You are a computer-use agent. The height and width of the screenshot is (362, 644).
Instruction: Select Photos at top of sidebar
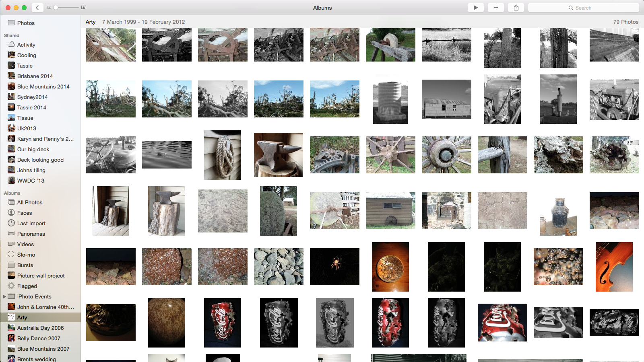26,23
